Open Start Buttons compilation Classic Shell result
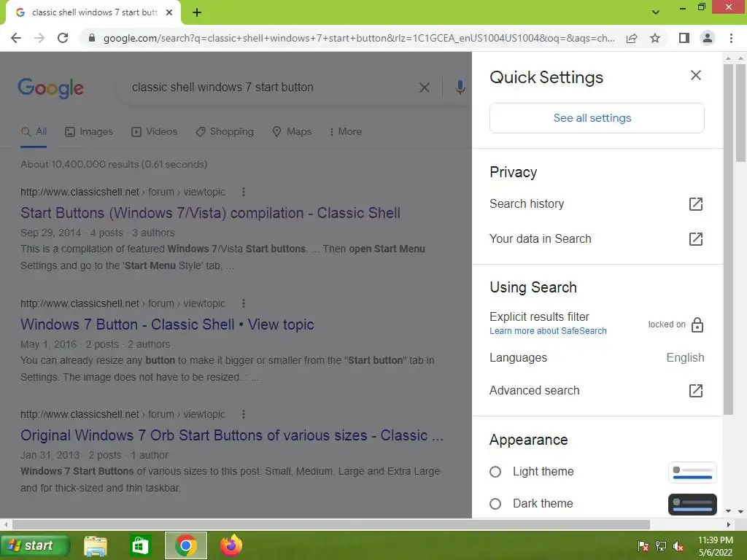747x560 pixels. coord(210,213)
